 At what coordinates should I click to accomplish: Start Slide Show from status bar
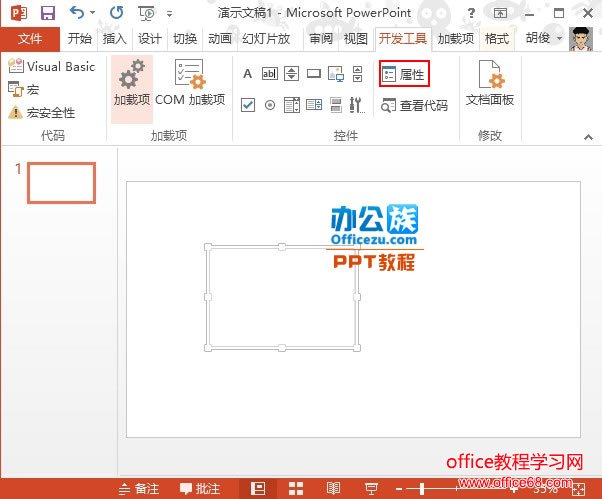tap(371, 489)
